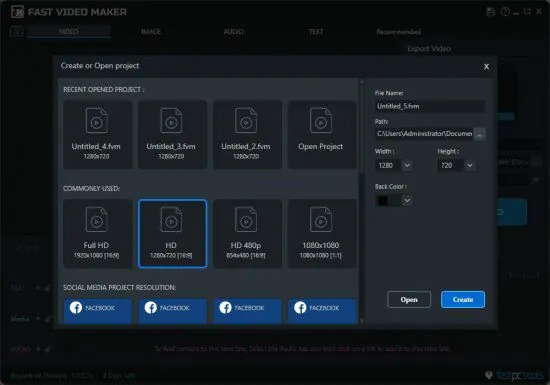
Task: Click the first Facebook resolution preset
Action: coord(98,311)
